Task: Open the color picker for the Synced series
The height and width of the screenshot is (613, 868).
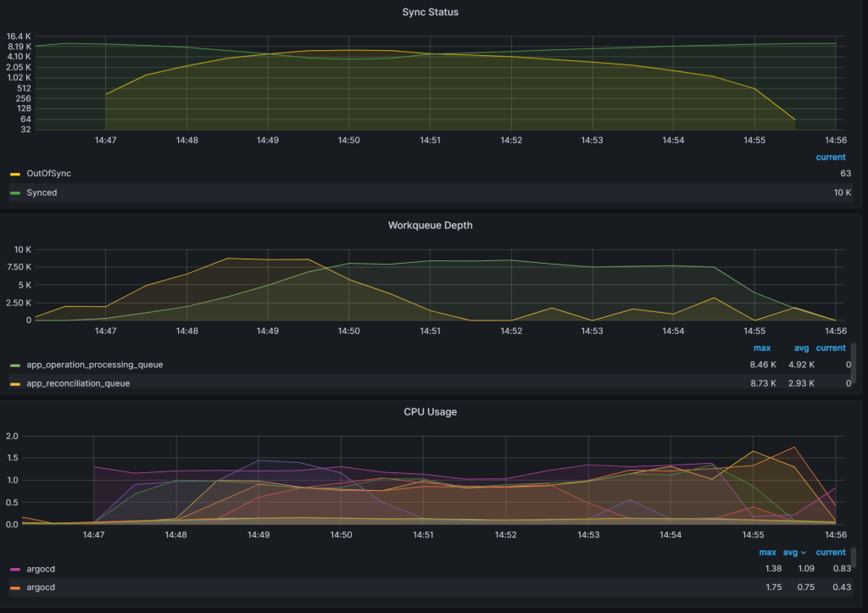Action: point(15,192)
